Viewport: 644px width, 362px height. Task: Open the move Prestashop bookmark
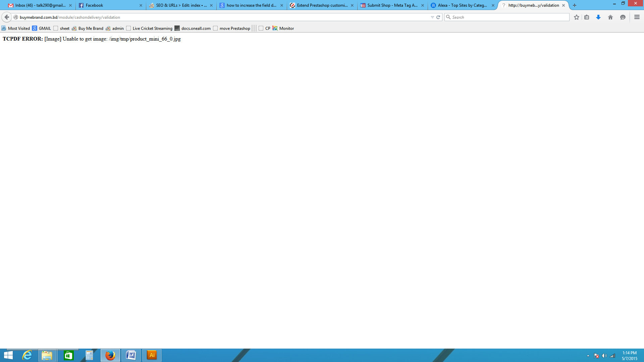click(x=232, y=28)
